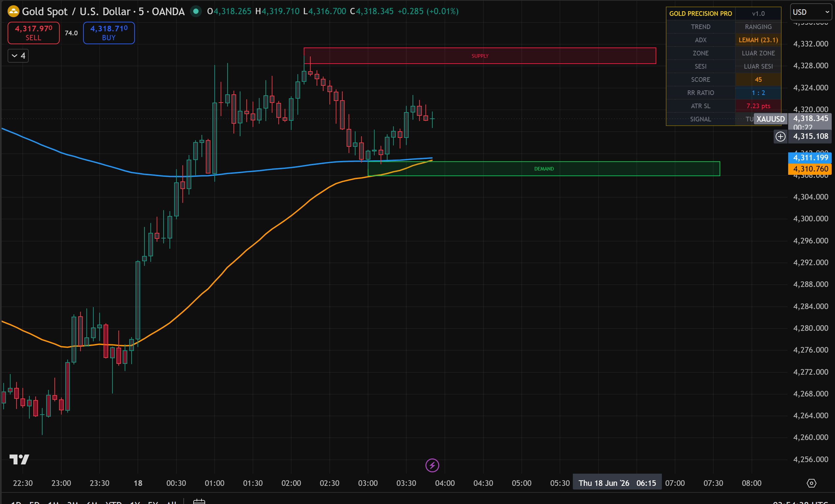Click the LUAR ZONE value cell
This screenshot has width=835, height=504.
coord(758,53)
